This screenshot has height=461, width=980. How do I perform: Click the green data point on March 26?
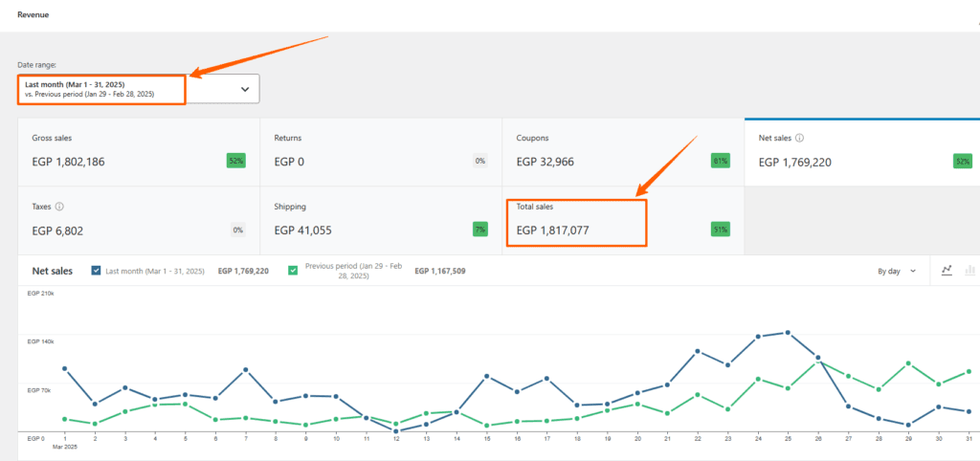click(817, 362)
